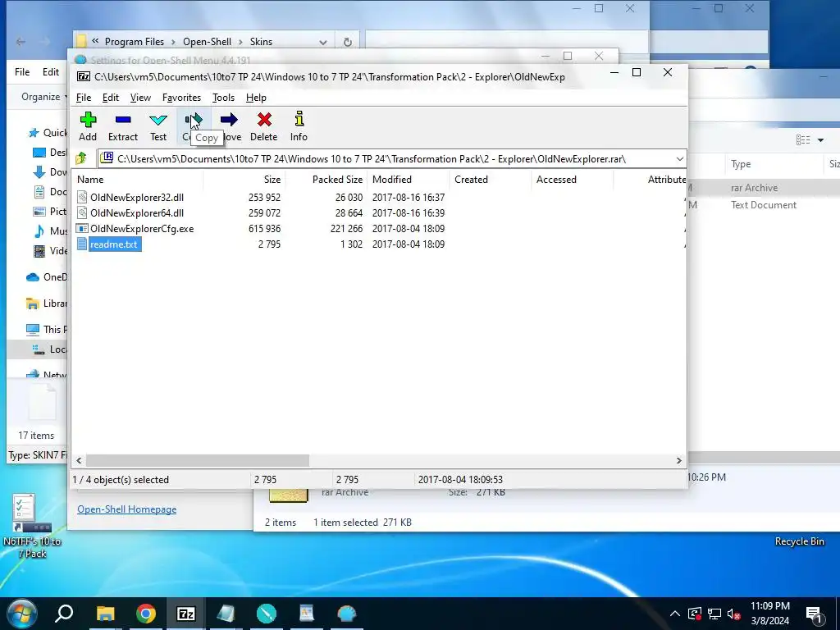Viewport: 840px width, 630px height.
Task: Click Back arrow in Explorer window
Action: [x=21, y=41]
